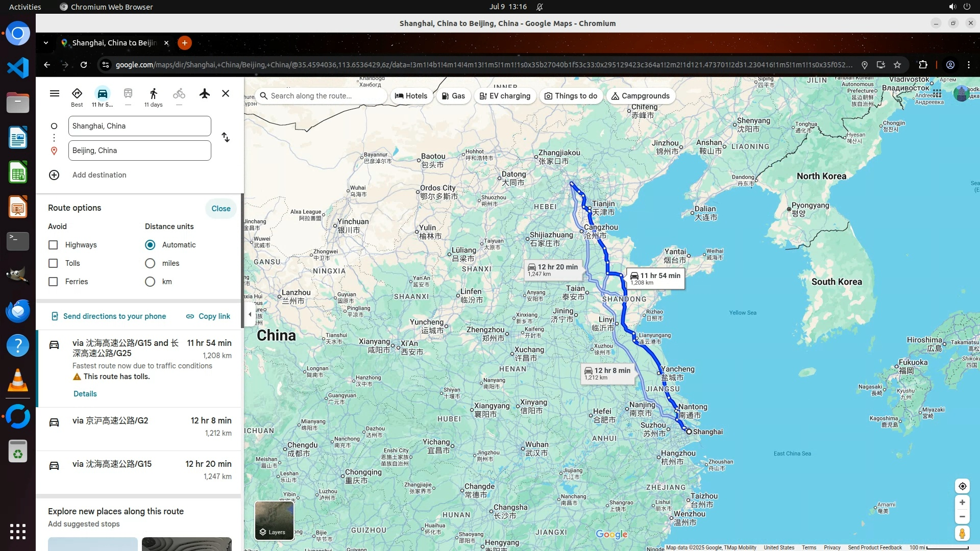Image resolution: width=980 pixels, height=551 pixels.
Task: Enable the avoid Highways checkbox
Action: pyautogui.click(x=53, y=245)
